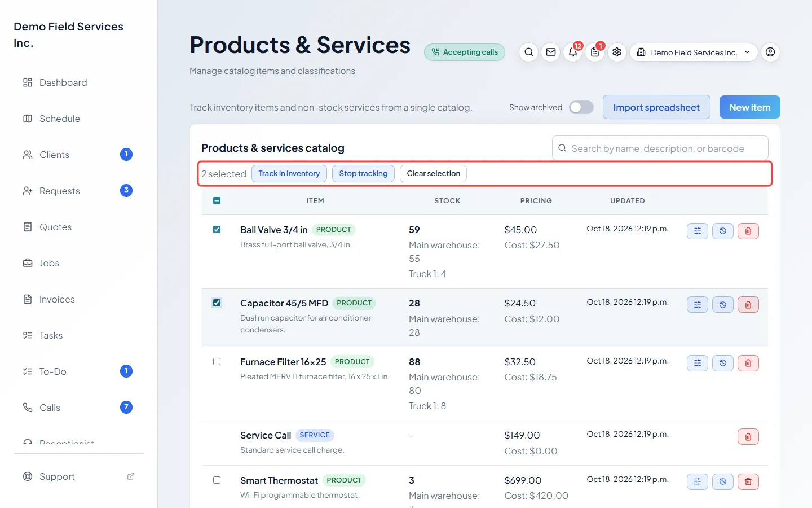This screenshot has width=812, height=508.
Task: Uncheck the Capacitor 45/5 MFD checkbox
Action: (217, 303)
